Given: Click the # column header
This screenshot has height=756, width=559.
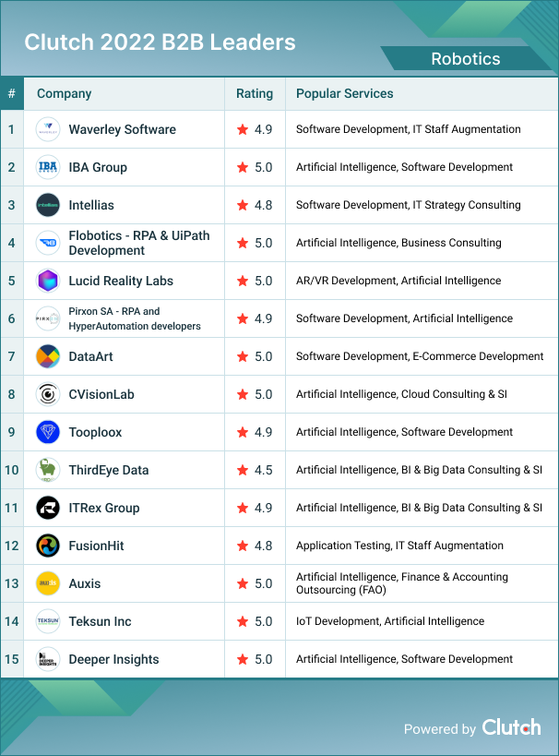Looking at the screenshot, I should pyautogui.click(x=12, y=93).
